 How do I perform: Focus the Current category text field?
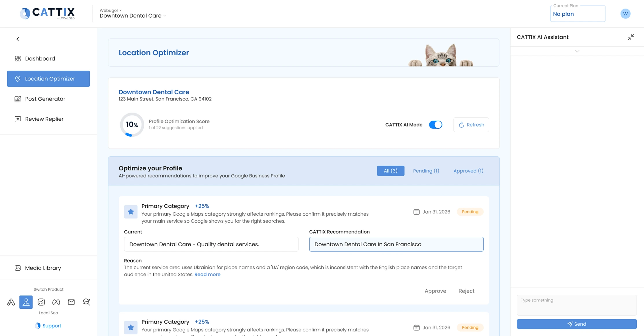click(x=211, y=244)
